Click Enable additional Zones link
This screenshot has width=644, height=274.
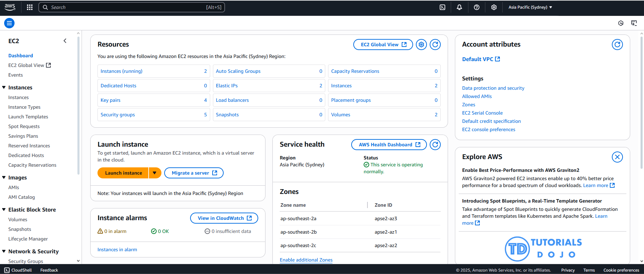click(x=306, y=260)
